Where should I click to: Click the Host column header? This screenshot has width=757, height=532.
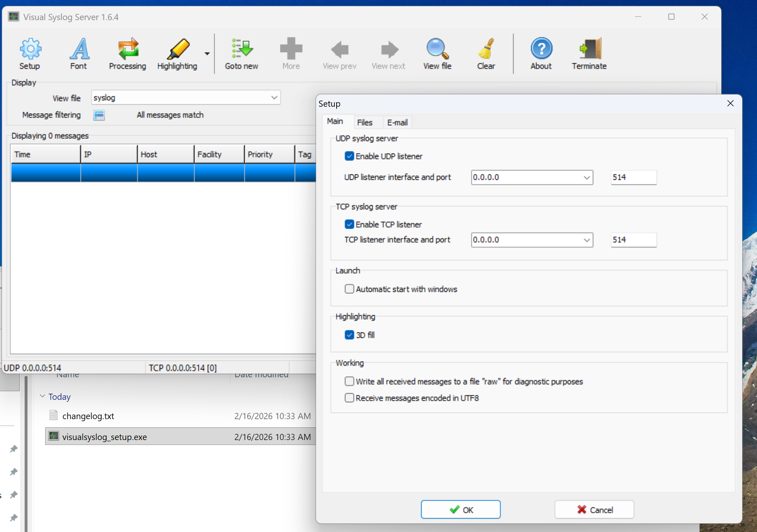166,154
